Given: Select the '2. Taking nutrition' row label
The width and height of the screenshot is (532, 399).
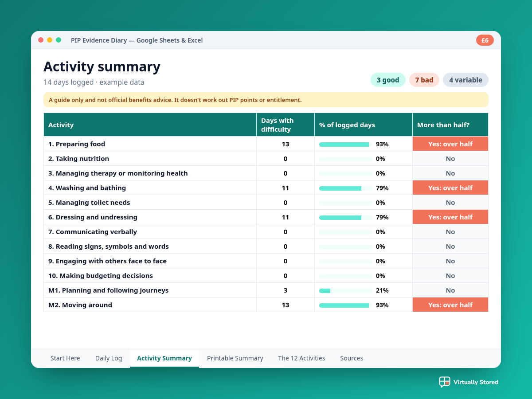Looking at the screenshot, I should tap(78, 159).
